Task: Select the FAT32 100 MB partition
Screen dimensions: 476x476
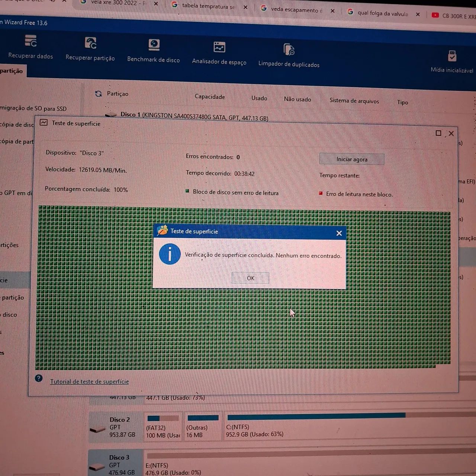Action: coord(163,427)
